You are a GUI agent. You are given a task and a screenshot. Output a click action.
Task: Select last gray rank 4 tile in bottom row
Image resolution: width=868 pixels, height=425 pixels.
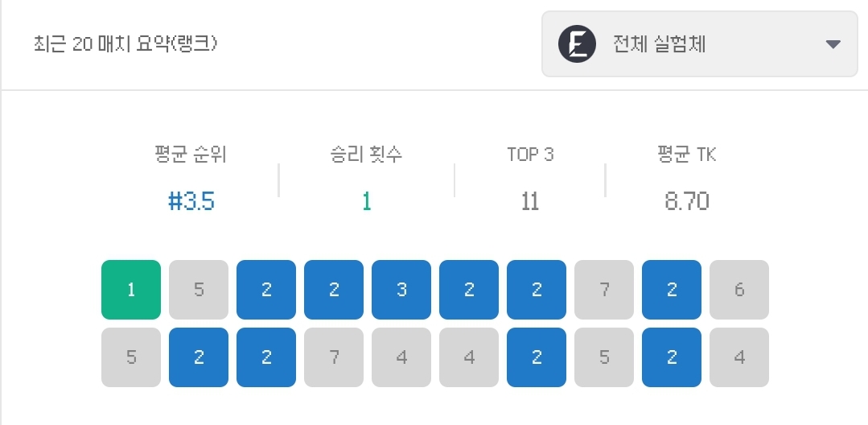pyautogui.click(x=739, y=357)
